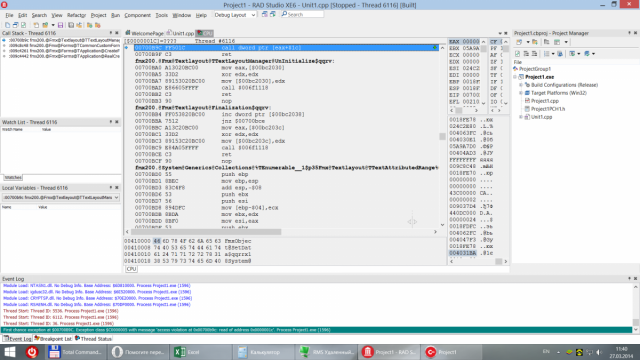Viewport: 640px width, 360px height.
Task: Click the Set debug desktop icon
Action: click(x=273, y=15)
